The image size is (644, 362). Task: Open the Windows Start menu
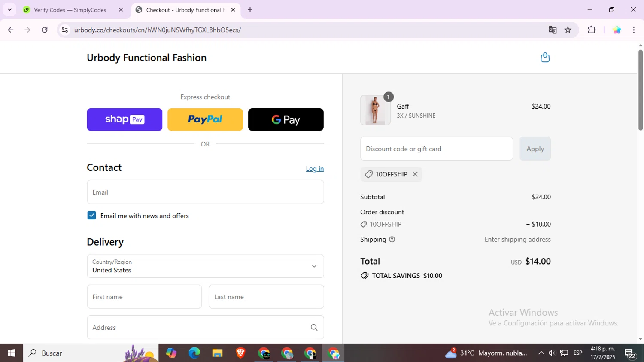[x=12, y=353]
